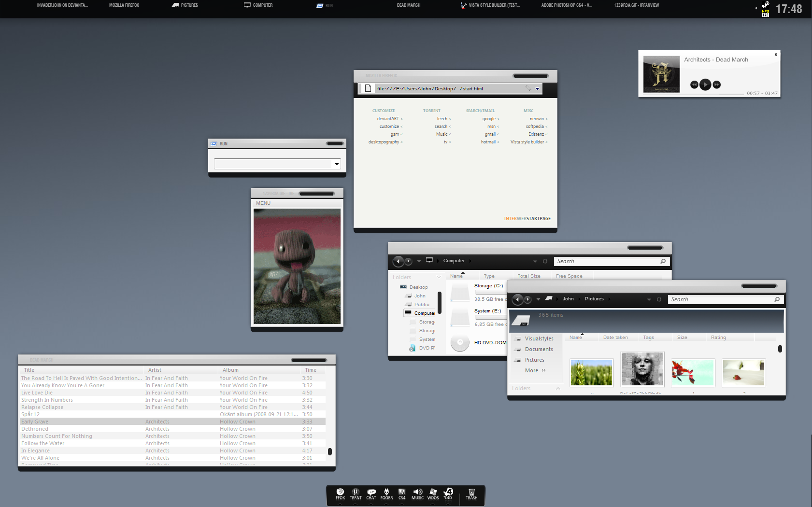Open the deviantART link on start page
The height and width of the screenshot is (507, 812).
pos(388,119)
